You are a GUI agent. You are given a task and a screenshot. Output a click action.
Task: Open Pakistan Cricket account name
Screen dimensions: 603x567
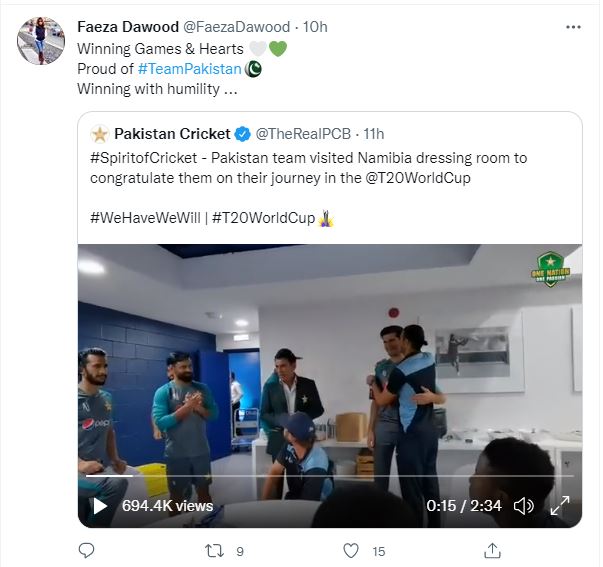(172, 134)
